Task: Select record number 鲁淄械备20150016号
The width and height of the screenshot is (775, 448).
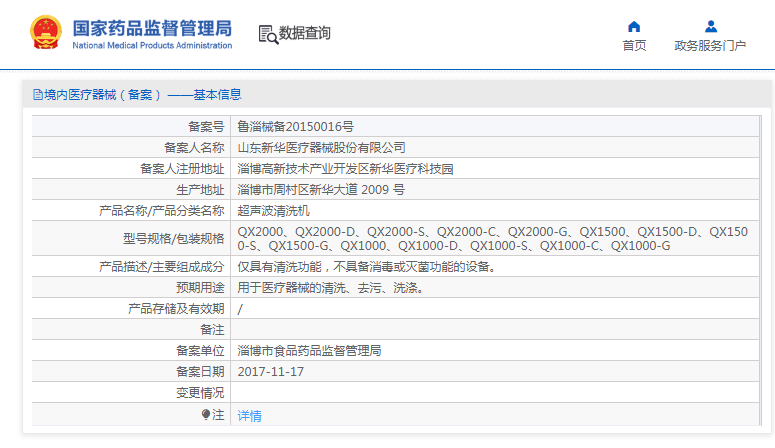Action: tap(296, 127)
